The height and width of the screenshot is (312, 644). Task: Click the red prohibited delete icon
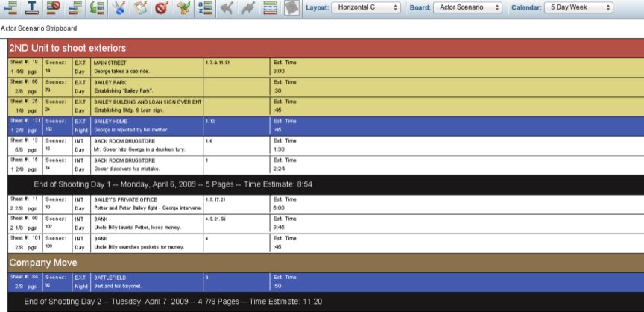(x=162, y=7)
